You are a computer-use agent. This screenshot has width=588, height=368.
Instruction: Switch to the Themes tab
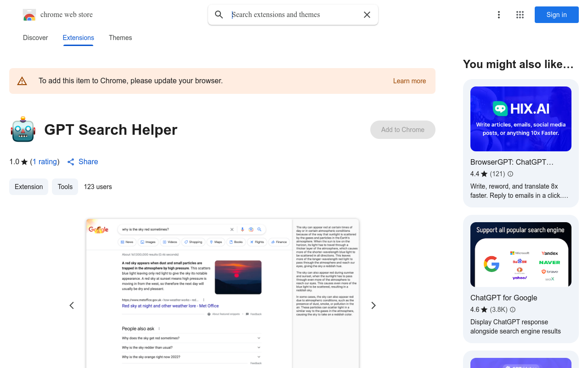click(x=120, y=38)
